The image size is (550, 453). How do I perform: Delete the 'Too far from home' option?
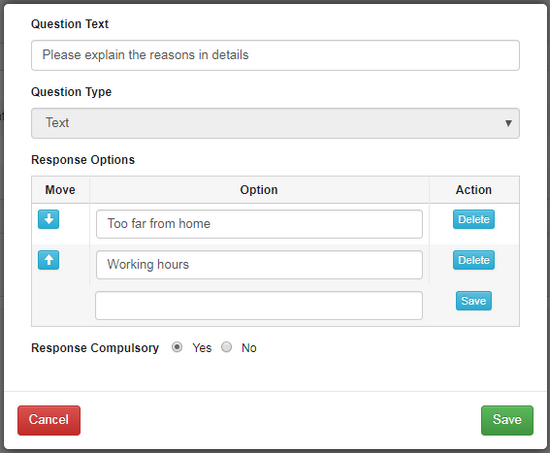pyautogui.click(x=474, y=219)
